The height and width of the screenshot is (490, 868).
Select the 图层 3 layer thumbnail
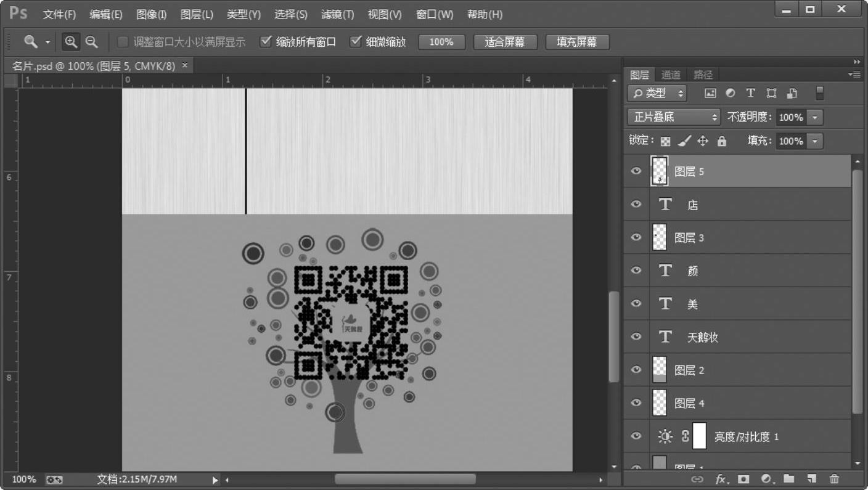659,238
